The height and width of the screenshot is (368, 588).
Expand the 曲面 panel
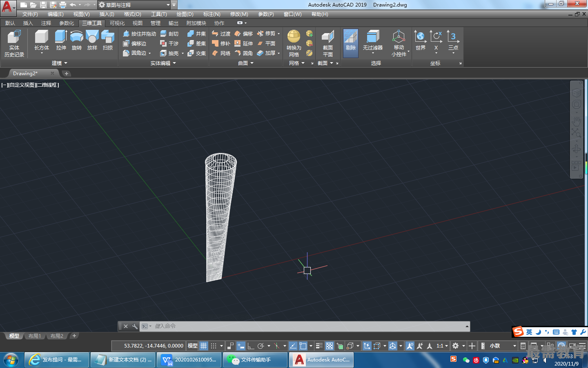[246, 63]
